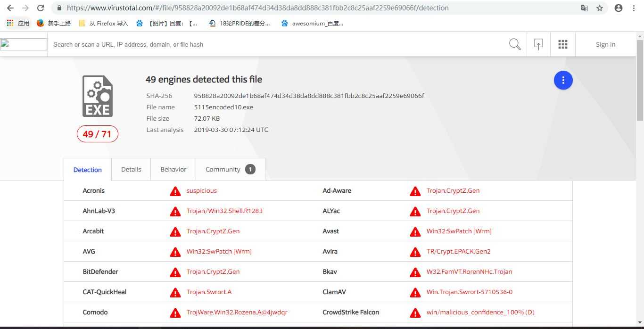Click the warning icon in Acronis row

tap(175, 191)
